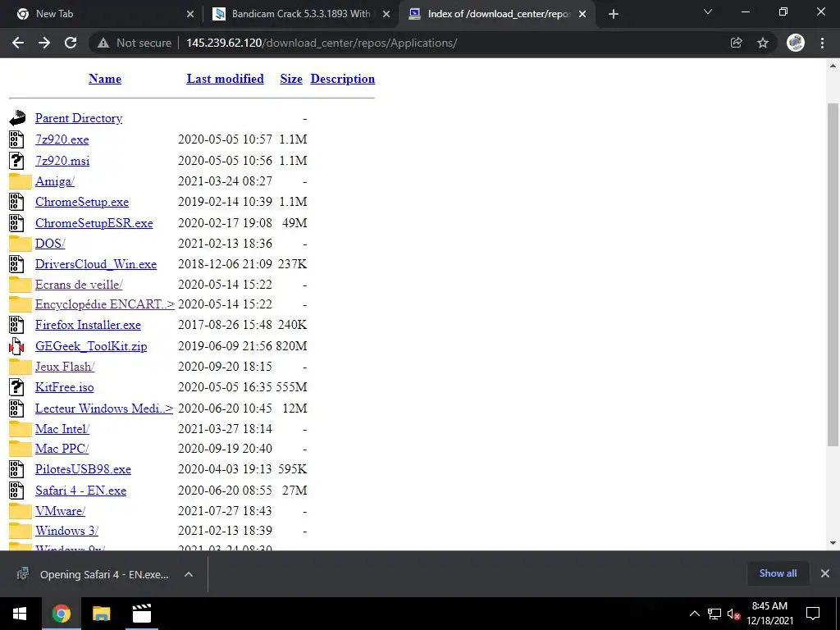Click the folder icon beside VMware/
Viewport: 840px width, 630px height.
[20, 510]
